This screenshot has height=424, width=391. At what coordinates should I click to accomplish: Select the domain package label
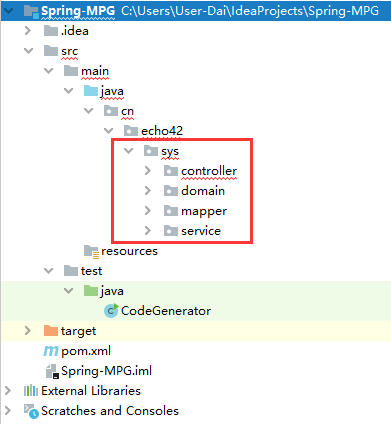pyautogui.click(x=203, y=191)
